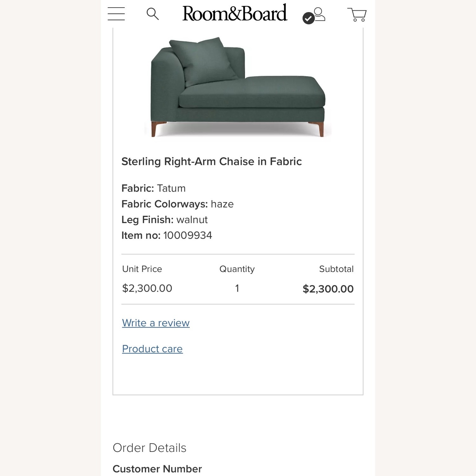Viewport: 476px width, 476px height.
Task: Open the Product care link
Action: [152, 348]
